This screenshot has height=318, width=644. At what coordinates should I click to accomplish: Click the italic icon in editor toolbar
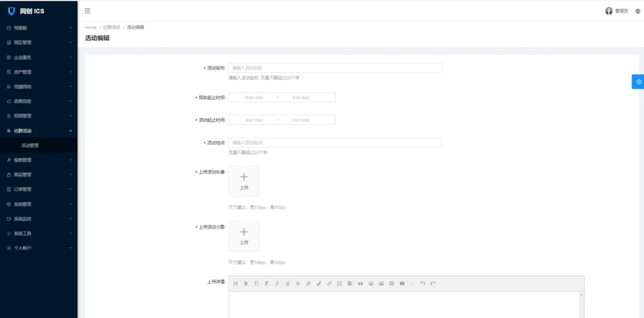coord(277,283)
